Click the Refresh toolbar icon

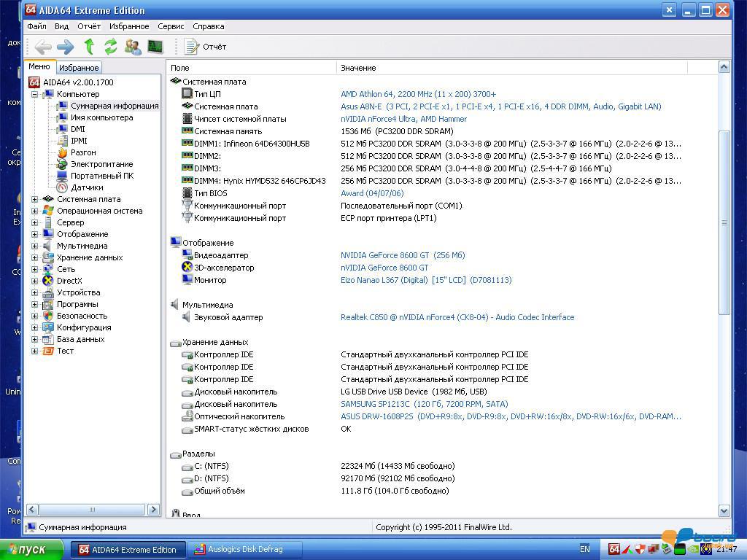(111, 47)
